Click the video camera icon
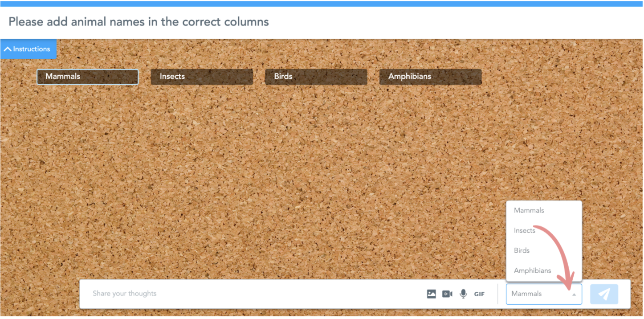644x319 pixels. pos(447,294)
